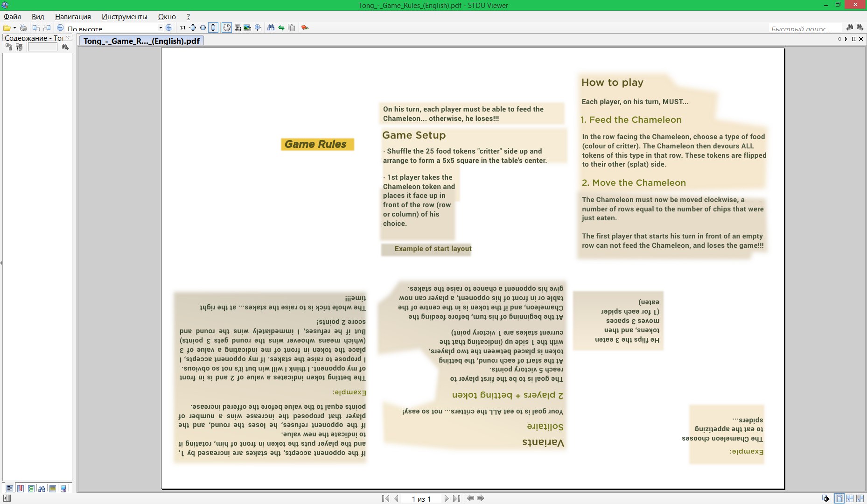Click the expand all contents icon
867x504 pixels.
click(x=9, y=47)
